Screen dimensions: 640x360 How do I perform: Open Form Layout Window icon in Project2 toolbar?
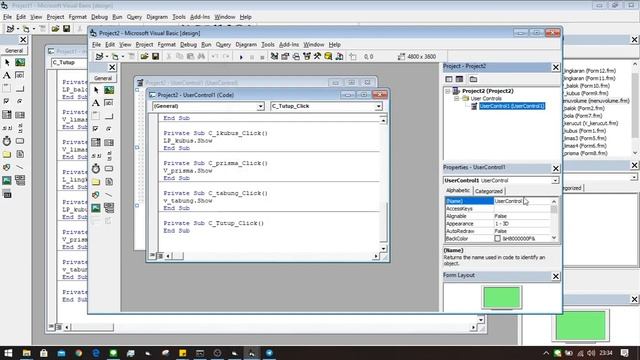[x=296, y=56]
